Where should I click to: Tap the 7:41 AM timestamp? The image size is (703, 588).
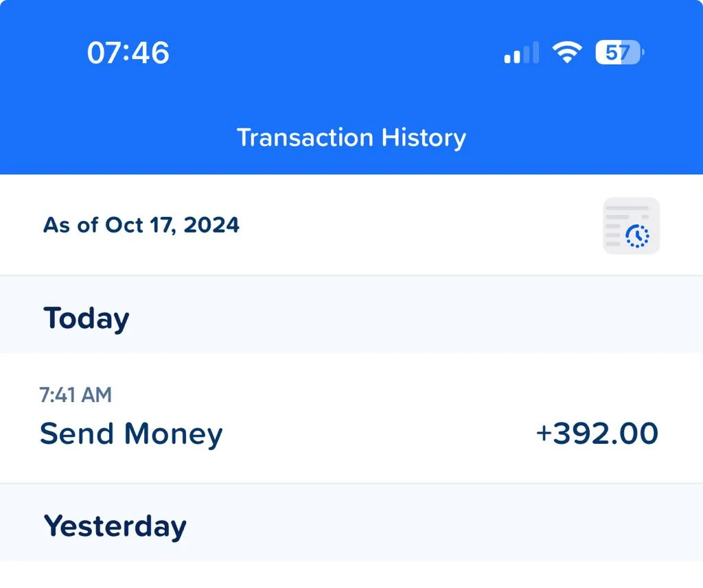[x=76, y=395]
